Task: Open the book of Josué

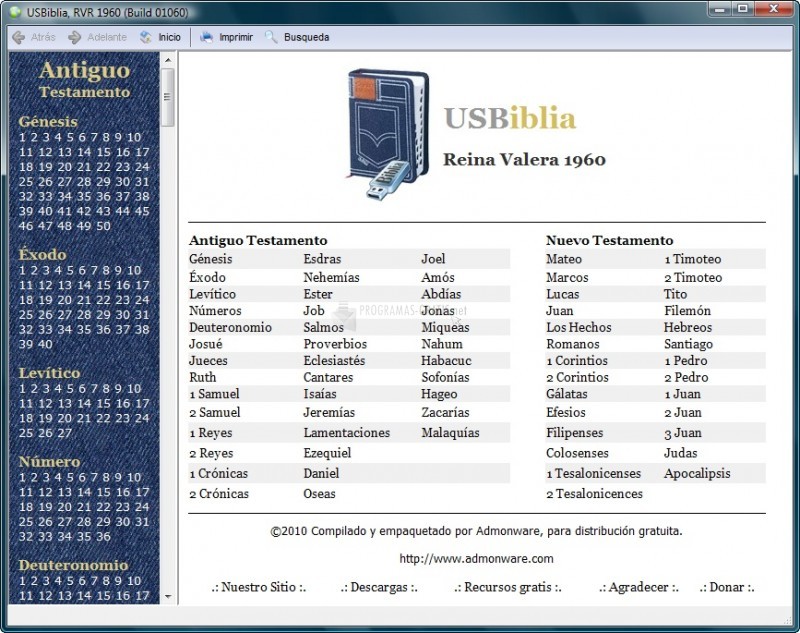Action: click(x=206, y=344)
